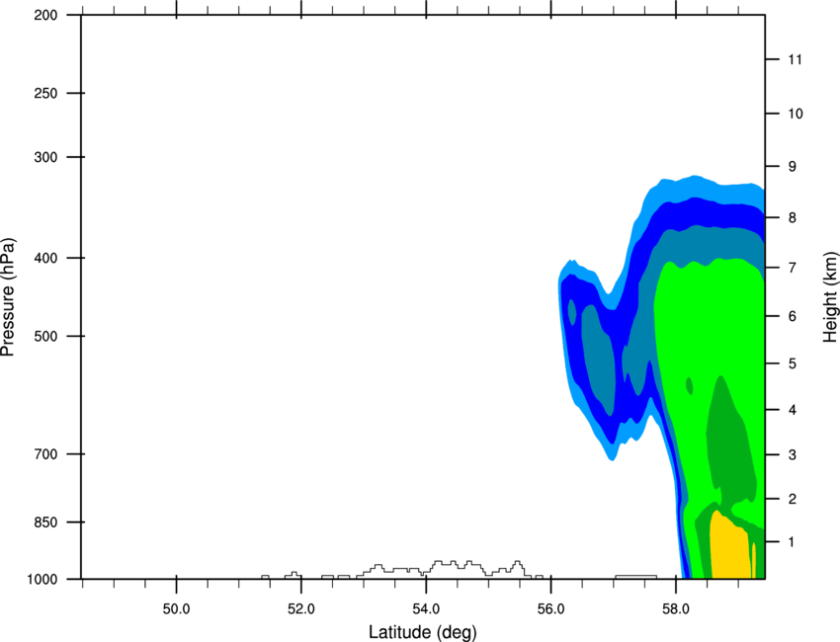Pick the 11 km height tick label
This screenshot has height=642, width=840.
pos(795,59)
